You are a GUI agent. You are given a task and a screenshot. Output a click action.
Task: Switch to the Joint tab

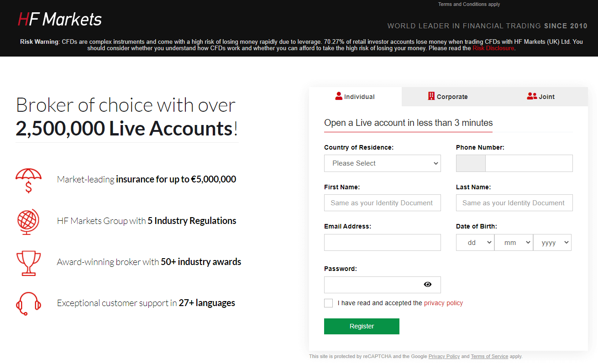click(541, 97)
